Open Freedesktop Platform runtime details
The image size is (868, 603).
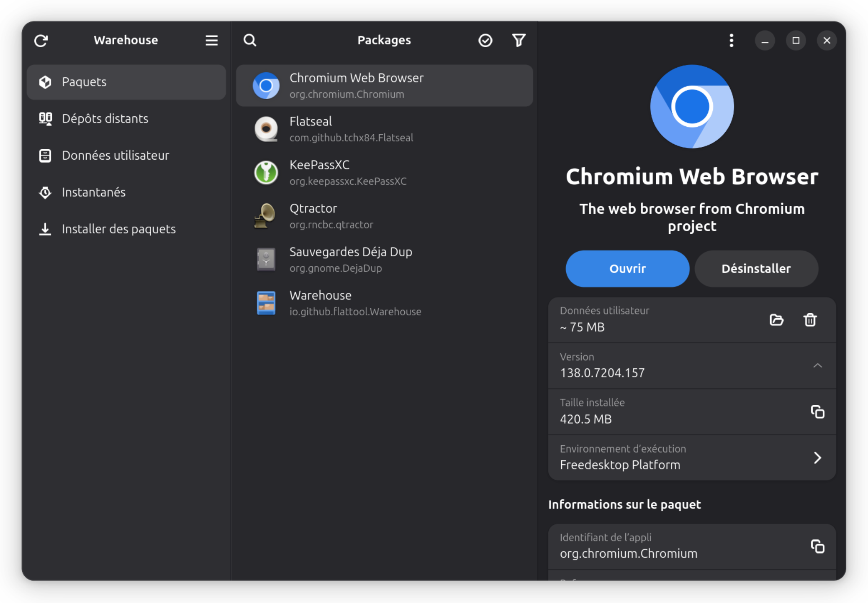[817, 457]
